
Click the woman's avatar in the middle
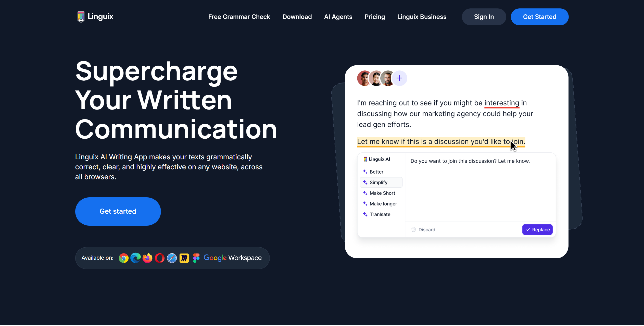pos(376,78)
